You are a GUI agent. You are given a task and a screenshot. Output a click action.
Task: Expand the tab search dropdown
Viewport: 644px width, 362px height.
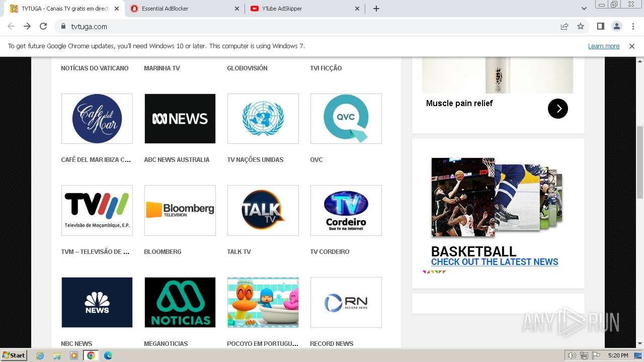click(584, 9)
